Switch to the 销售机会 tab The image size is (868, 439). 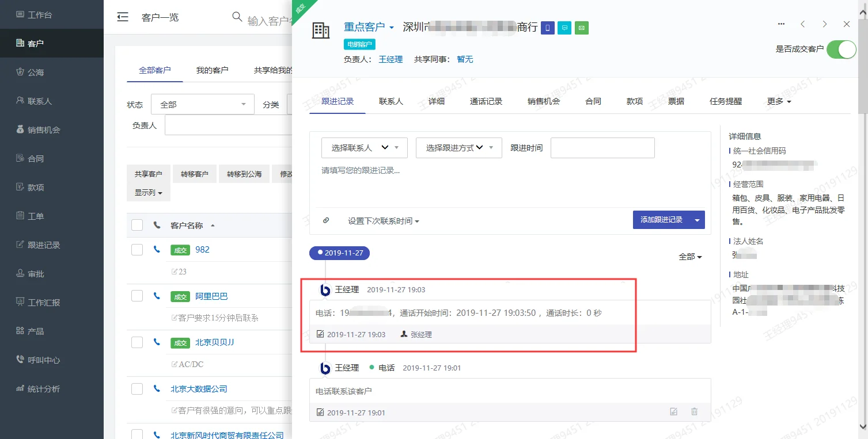coord(544,101)
